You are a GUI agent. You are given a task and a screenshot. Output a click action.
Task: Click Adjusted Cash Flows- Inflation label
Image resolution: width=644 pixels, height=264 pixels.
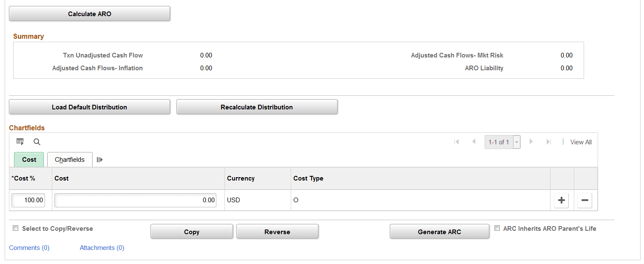pos(97,68)
